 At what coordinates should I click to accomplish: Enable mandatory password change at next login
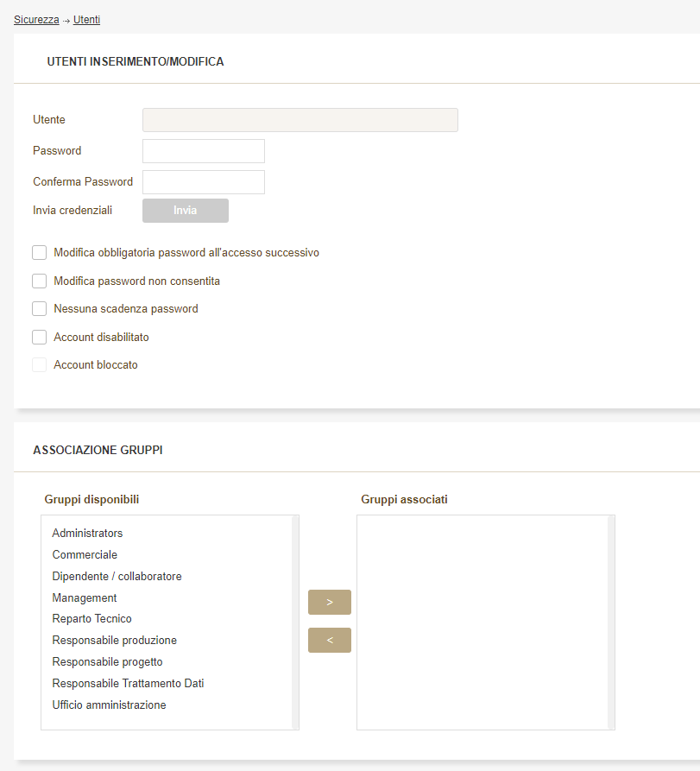pyautogui.click(x=40, y=253)
